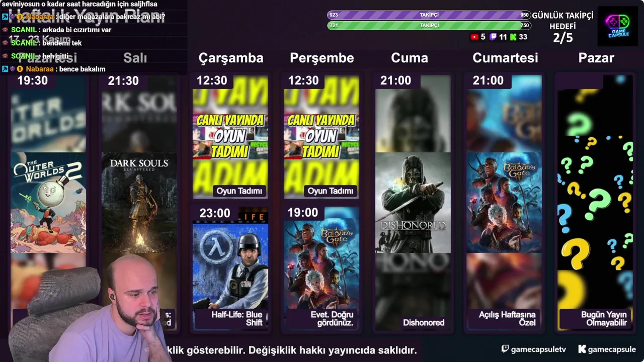This screenshot has height=362, width=644.
Task: Click the 21:30 time label
Action: point(123,80)
